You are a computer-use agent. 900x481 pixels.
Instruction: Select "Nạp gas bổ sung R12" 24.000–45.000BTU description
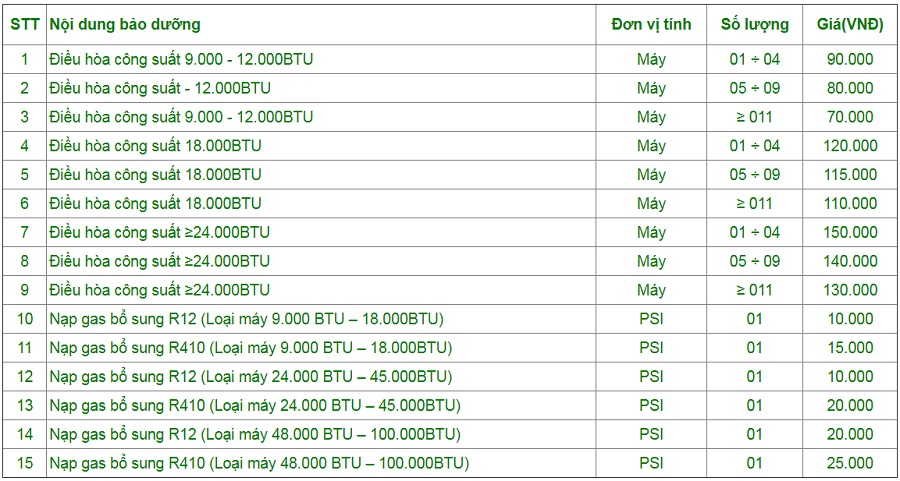[x=250, y=377]
